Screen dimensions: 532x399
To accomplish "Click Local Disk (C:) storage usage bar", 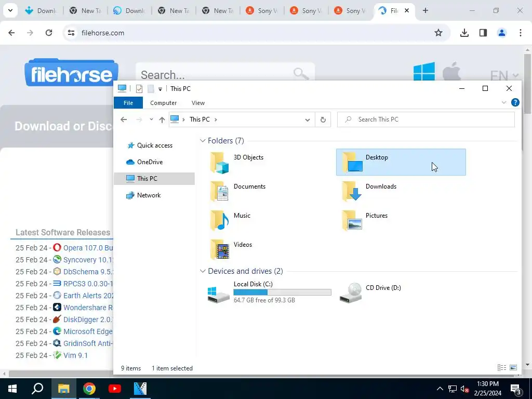I will tap(282, 292).
